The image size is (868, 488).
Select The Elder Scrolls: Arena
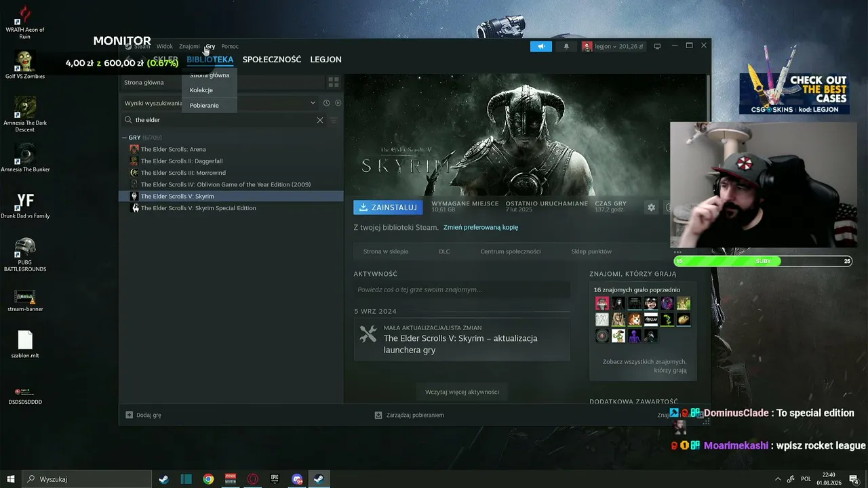tap(231, 149)
